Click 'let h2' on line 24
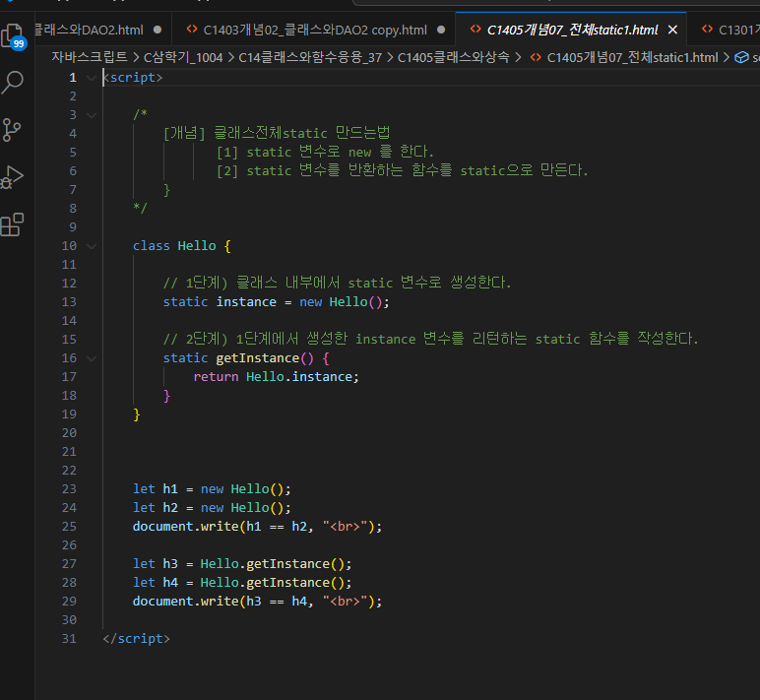The height and width of the screenshot is (700, 760). [156, 508]
